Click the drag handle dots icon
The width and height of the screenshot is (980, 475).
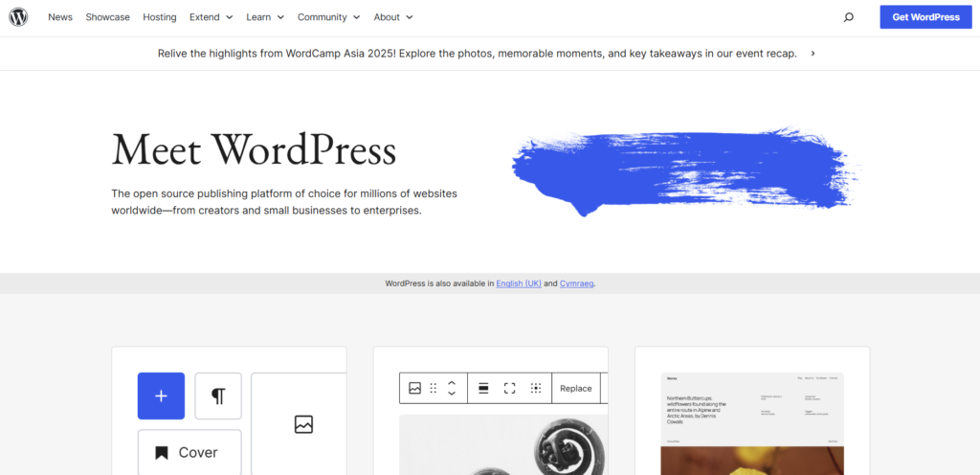(x=434, y=388)
